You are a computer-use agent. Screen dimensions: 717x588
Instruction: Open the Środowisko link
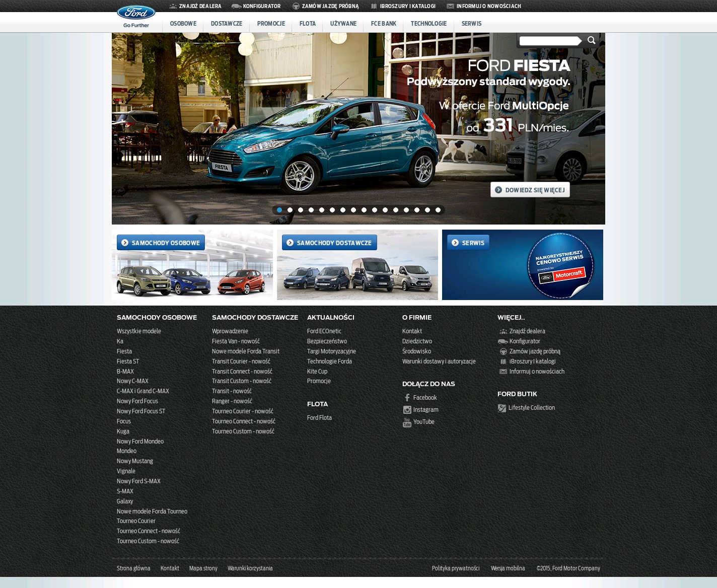[416, 351]
